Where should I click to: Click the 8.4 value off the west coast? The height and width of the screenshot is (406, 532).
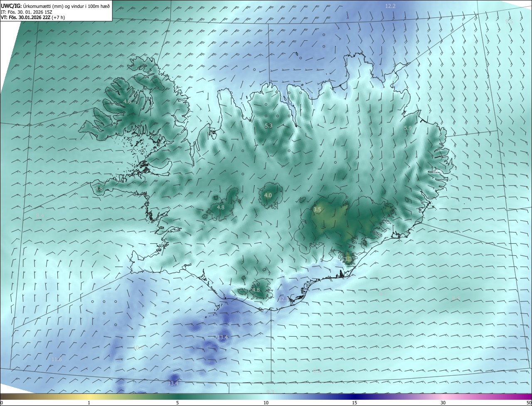click(40, 215)
